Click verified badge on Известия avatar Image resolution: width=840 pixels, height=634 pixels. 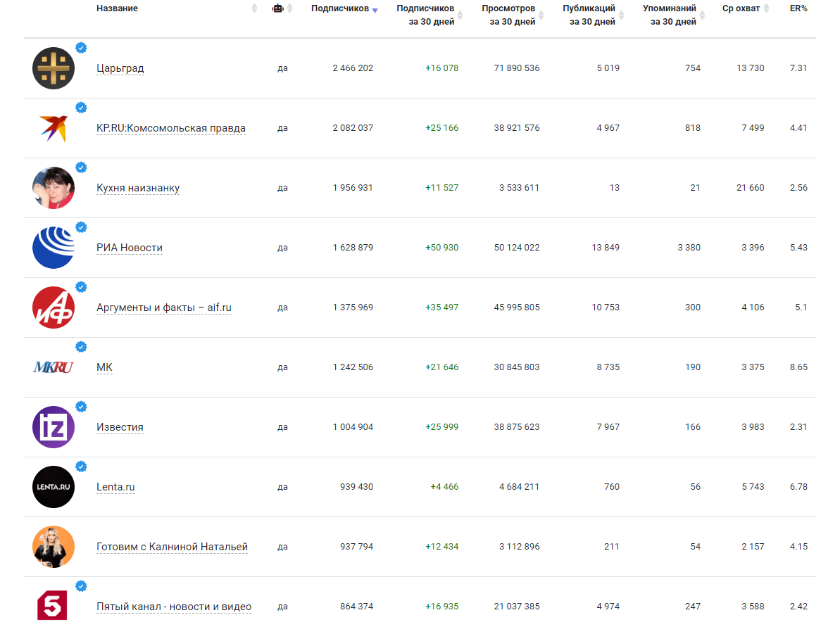[81, 407]
